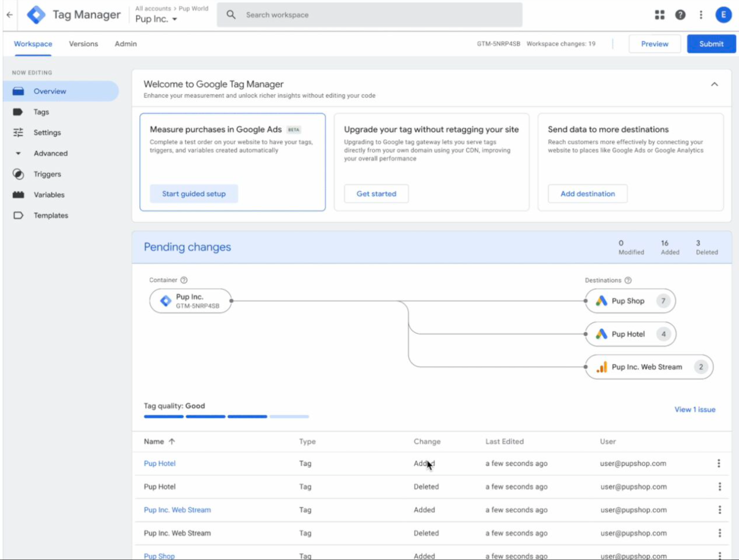The image size is (739, 560).
Task: Click the Tag Manager logo
Action: coord(36,15)
